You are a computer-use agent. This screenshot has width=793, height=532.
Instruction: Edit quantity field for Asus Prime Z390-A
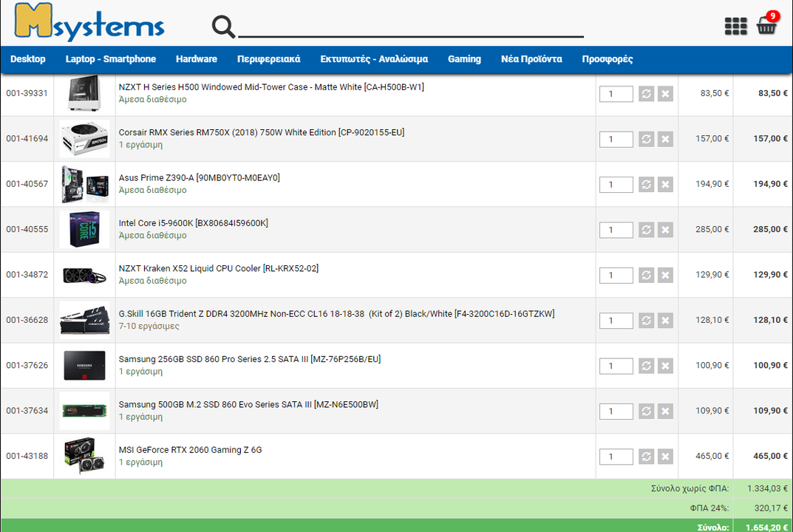[616, 185]
